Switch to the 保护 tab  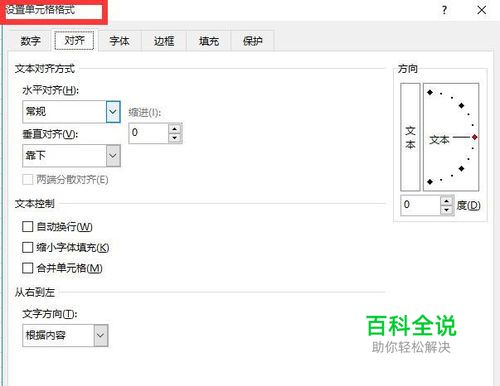pos(252,41)
